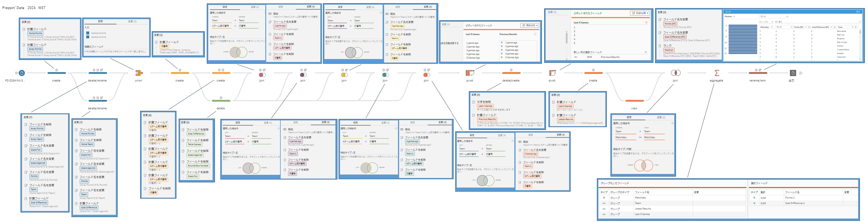The image size is (868, 222).
Task: Click the create/view inner join Venn diagram
Action: coord(643,165)
